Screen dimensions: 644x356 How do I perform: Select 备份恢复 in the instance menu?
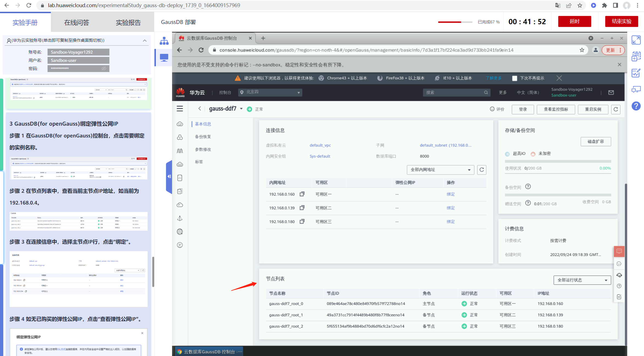[203, 137]
